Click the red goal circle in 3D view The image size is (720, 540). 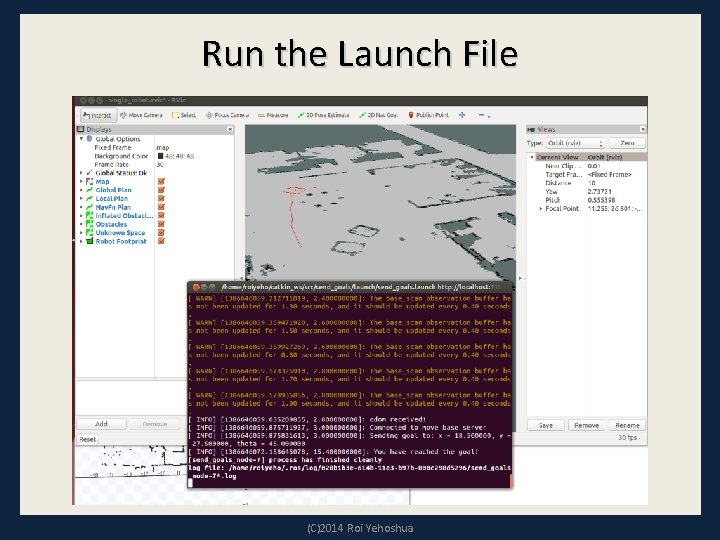tap(294, 190)
